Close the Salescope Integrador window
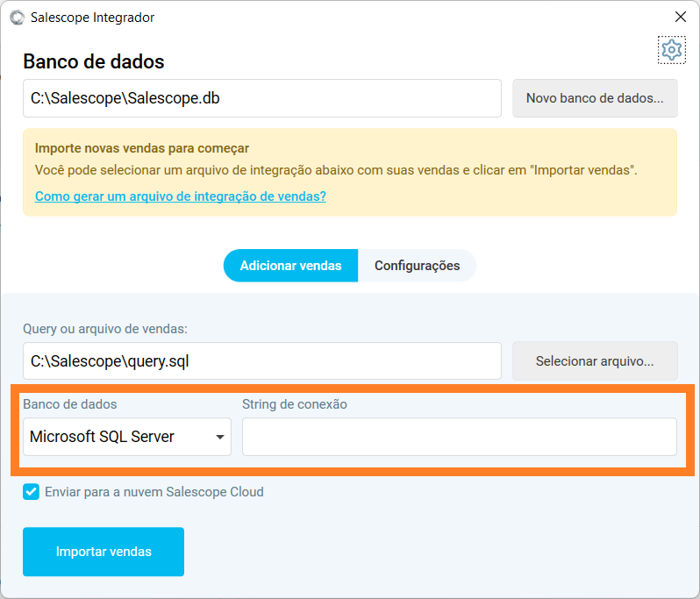This screenshot has height=599, width=700. (681, 17)
